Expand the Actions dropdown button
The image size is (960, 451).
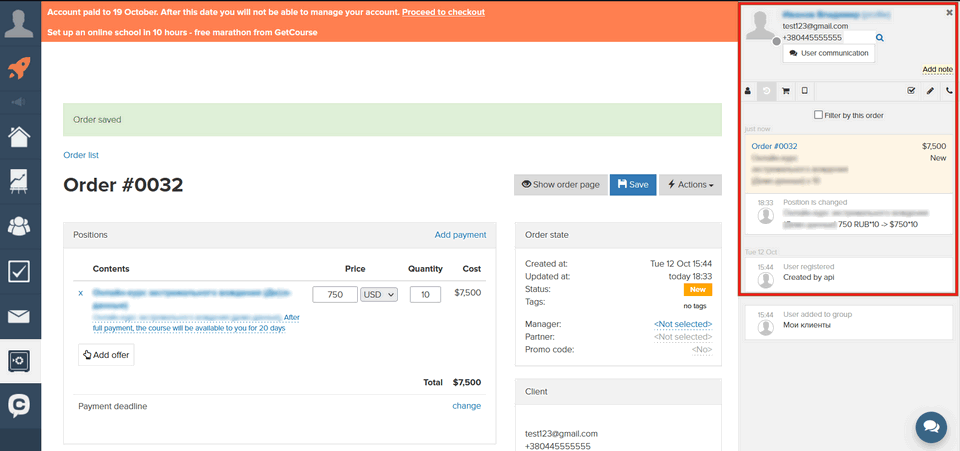689,185
